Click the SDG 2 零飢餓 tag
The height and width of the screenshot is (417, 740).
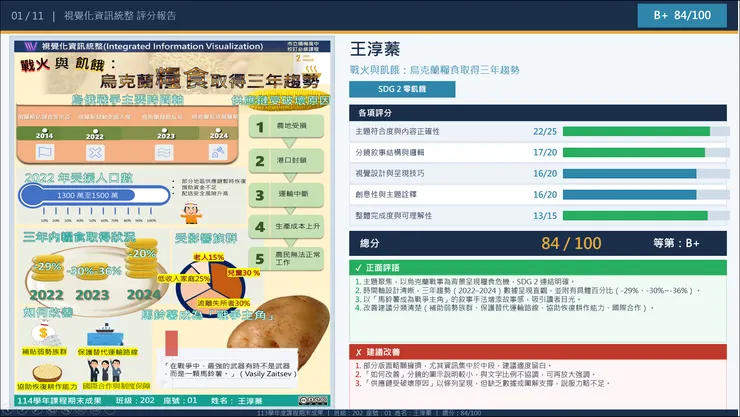click(x=402, y=89)
